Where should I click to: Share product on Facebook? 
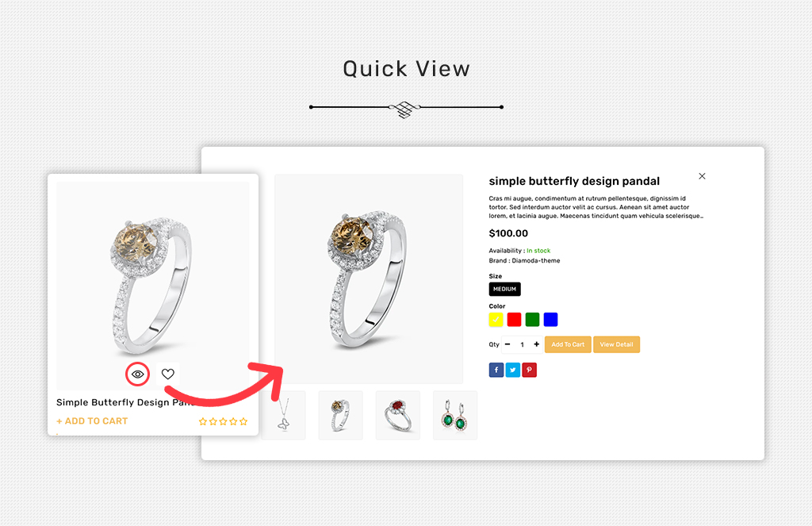coord(496,370)
